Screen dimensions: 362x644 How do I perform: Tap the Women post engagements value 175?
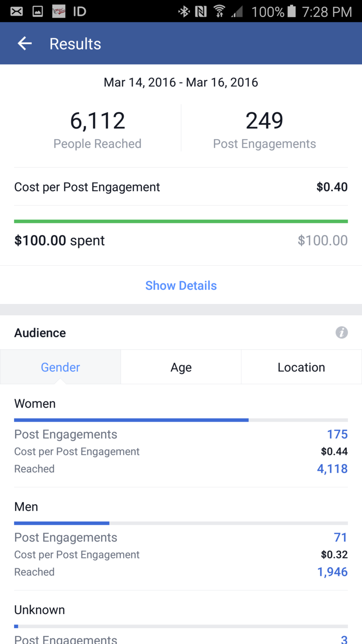337,434
